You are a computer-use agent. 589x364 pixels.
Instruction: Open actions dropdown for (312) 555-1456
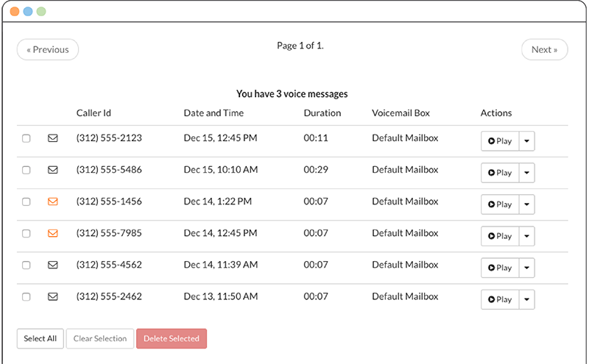click(526, 204)
